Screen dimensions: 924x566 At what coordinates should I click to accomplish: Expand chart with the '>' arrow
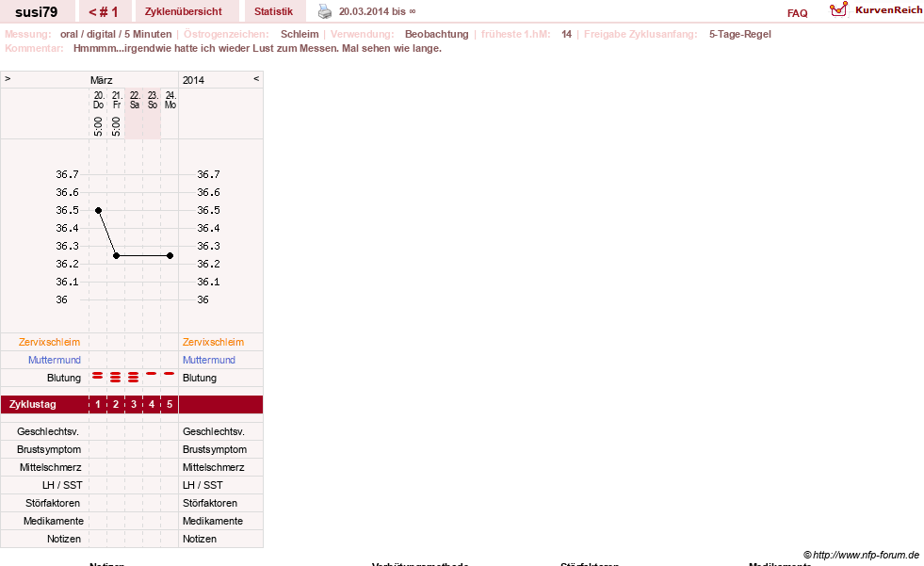tap(8, 78)
